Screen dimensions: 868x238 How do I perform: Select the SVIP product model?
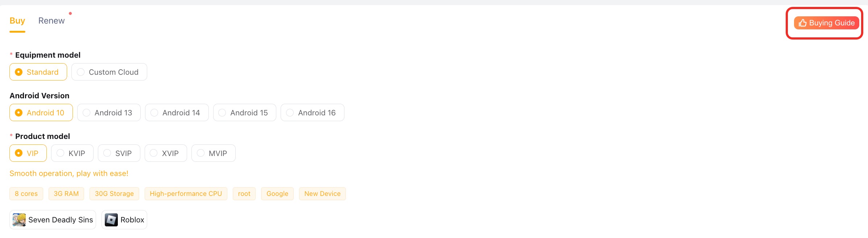[x=119, y=153]
